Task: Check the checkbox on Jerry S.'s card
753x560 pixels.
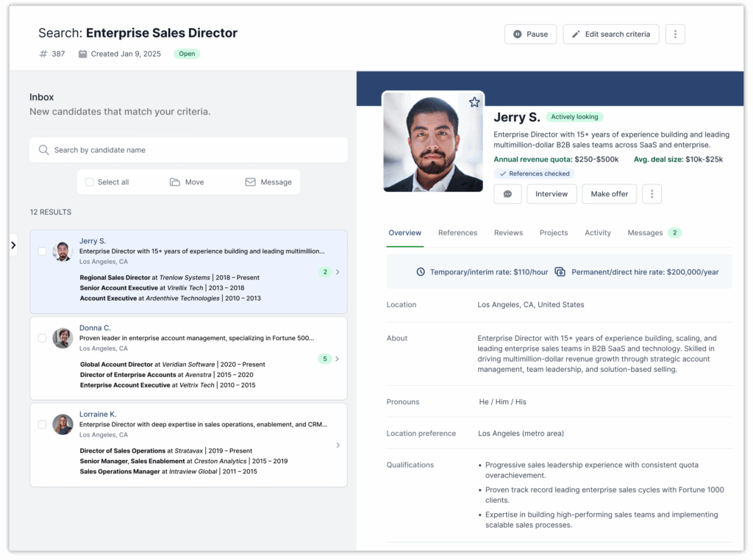Action: 43,250
